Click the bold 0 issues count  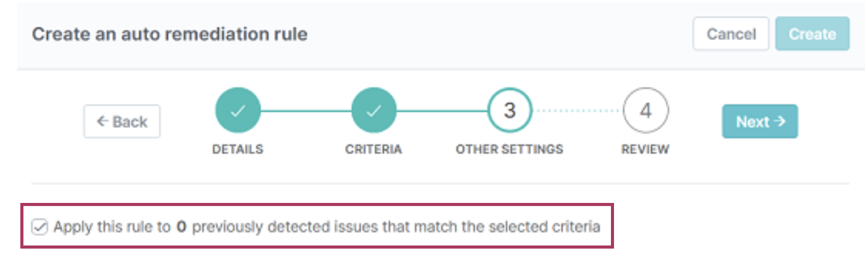pyautogui.click(x=181, y=227)
